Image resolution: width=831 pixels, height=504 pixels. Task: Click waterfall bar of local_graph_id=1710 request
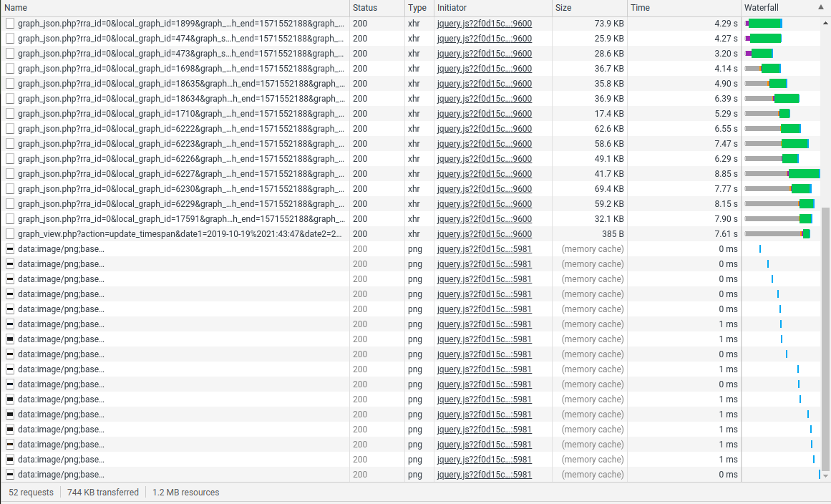pyautogui.click(x=767, y=113)
